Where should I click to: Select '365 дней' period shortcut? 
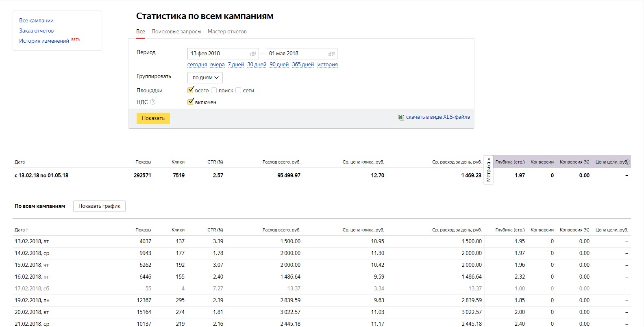point(303,64)
